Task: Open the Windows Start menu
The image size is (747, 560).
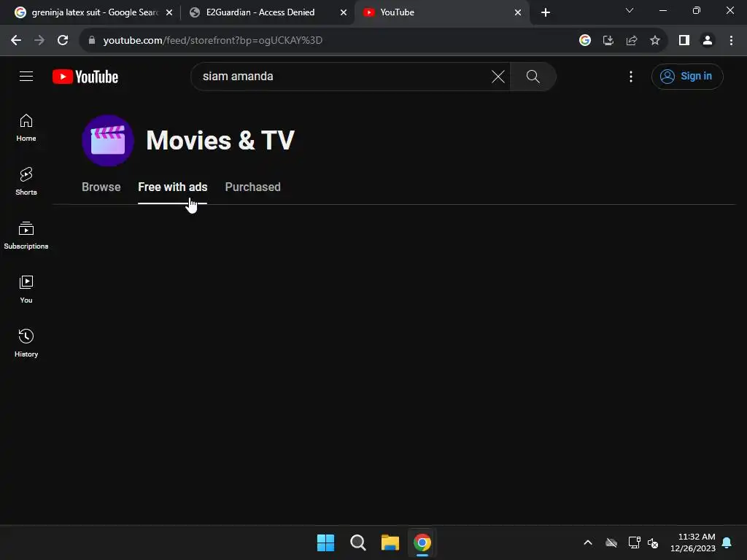Action: [x=326, y=542]
